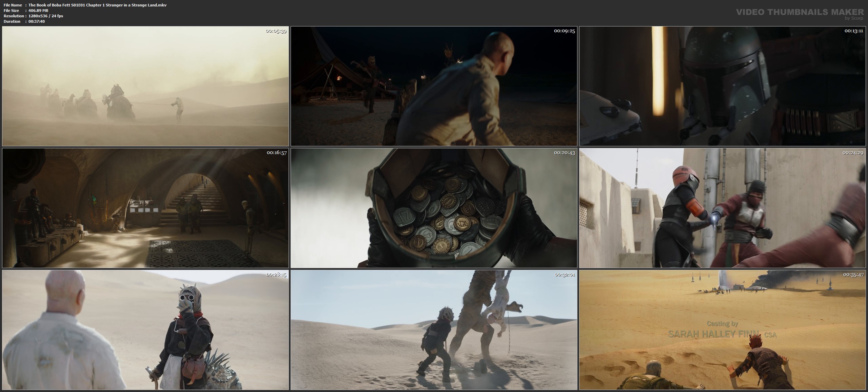Click the thumbnail timestamped 00:05:39

145,86
